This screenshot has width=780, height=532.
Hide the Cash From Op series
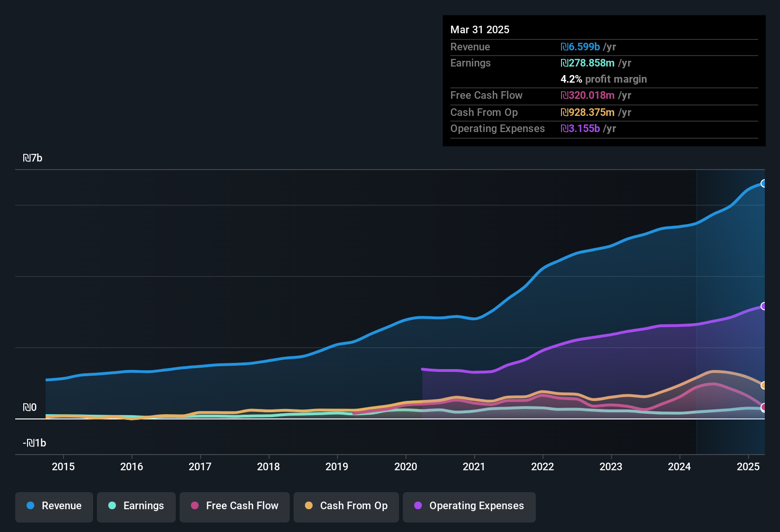click(346, 506)
